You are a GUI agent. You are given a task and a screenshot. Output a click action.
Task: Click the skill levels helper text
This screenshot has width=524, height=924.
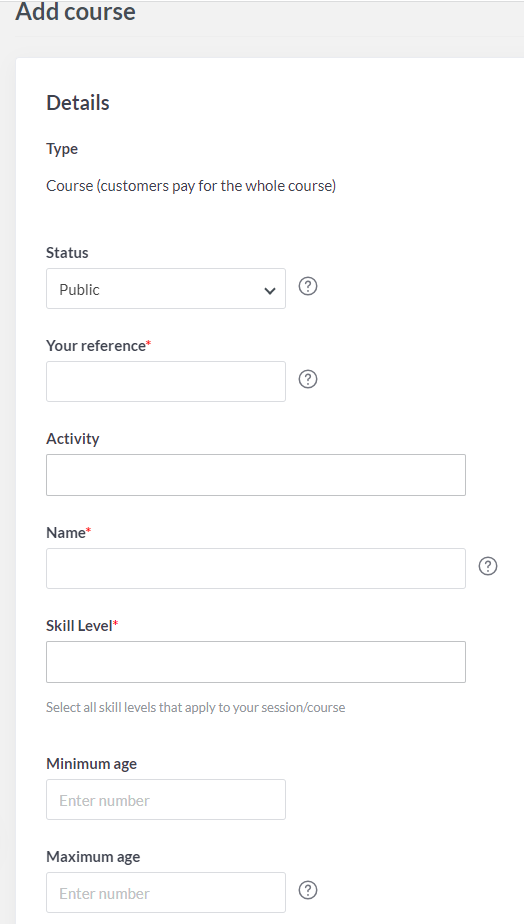click(x=196, y=707)
